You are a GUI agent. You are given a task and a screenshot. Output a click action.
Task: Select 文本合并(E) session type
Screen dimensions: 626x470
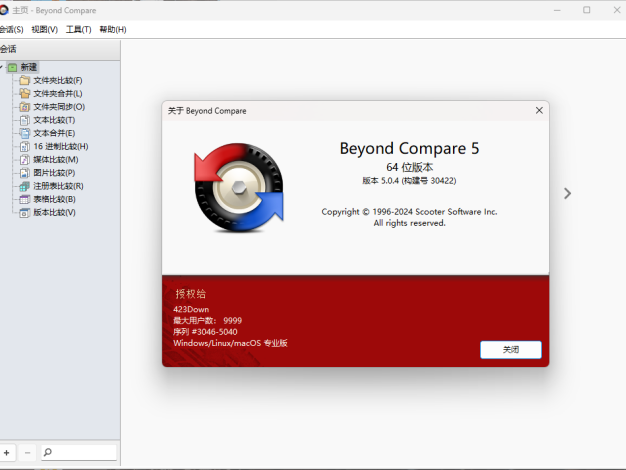point(54,133)
